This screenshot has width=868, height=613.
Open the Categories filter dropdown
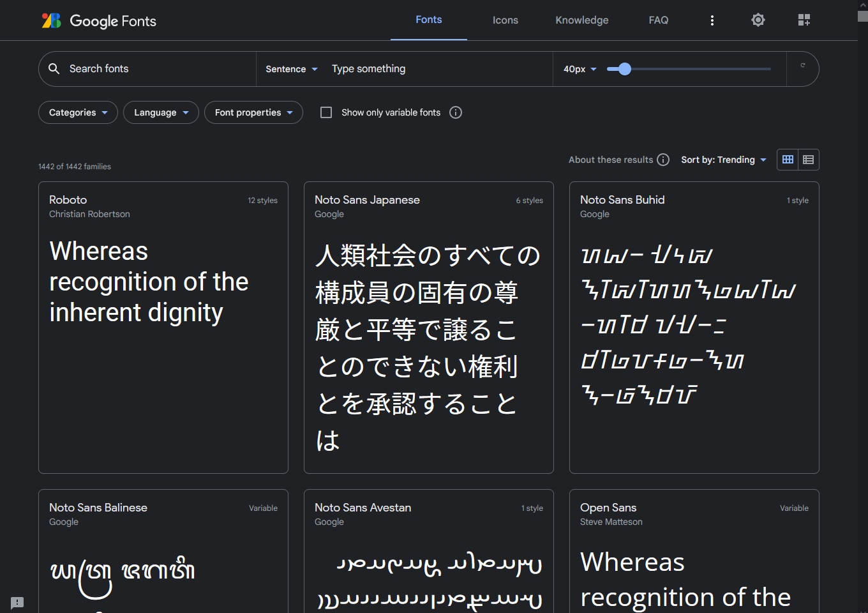pyautogui.click(x=78, y=112)
